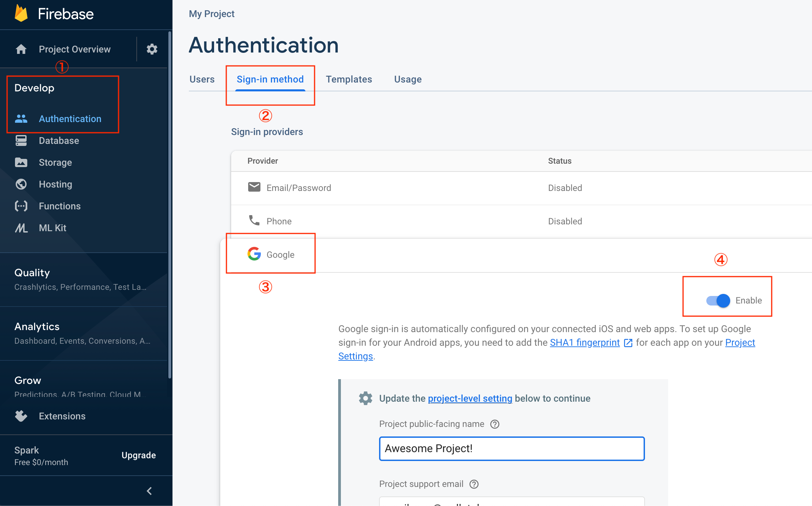Click the Spark Free $0/month plan label

point(41,456)
